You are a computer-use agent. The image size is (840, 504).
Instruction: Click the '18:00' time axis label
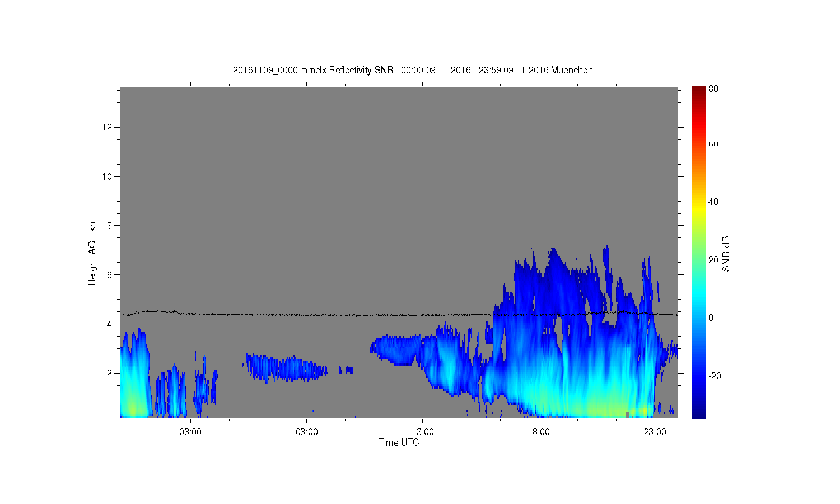539,432
